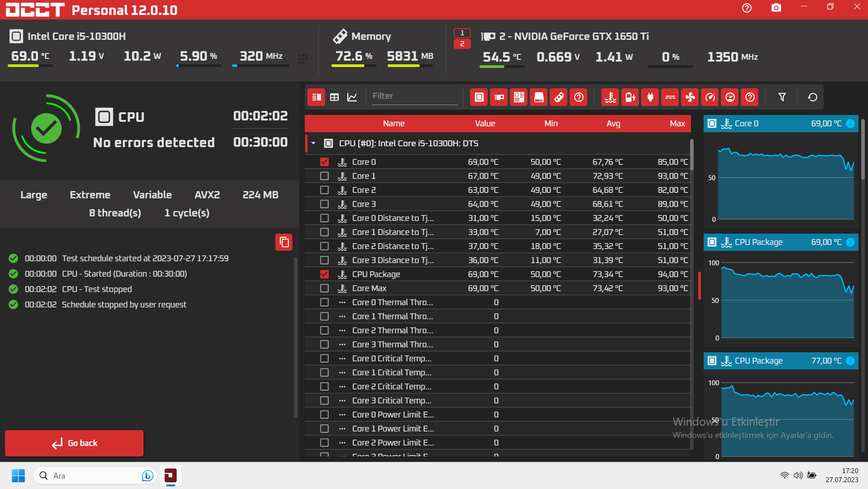Viewport: 868px width, 489px height.
Task: Sort by the Min column header
Action: pos(551,124)
